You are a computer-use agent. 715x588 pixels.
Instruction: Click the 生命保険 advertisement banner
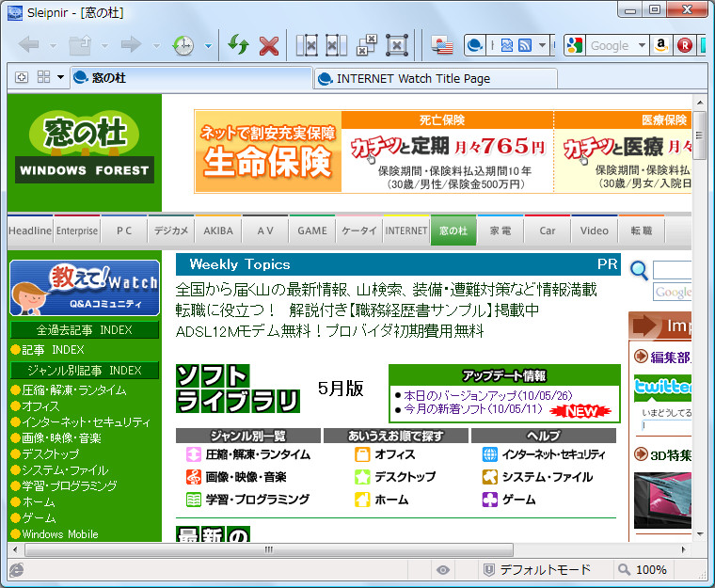[268, 151]
